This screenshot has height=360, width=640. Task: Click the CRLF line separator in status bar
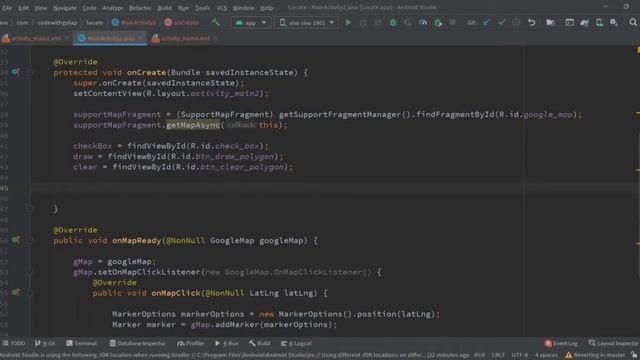pos(498,355)
